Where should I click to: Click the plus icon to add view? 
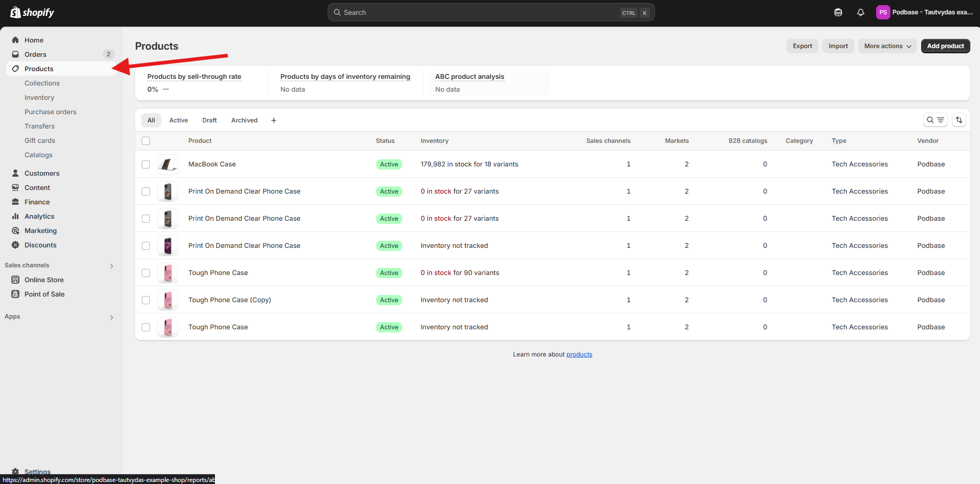click(x=274, y=120)
